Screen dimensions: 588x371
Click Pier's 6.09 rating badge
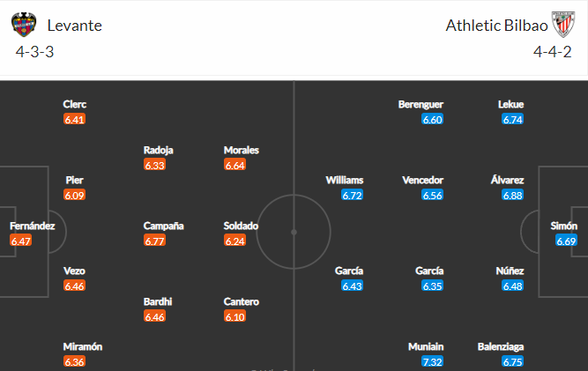(75, 195)
